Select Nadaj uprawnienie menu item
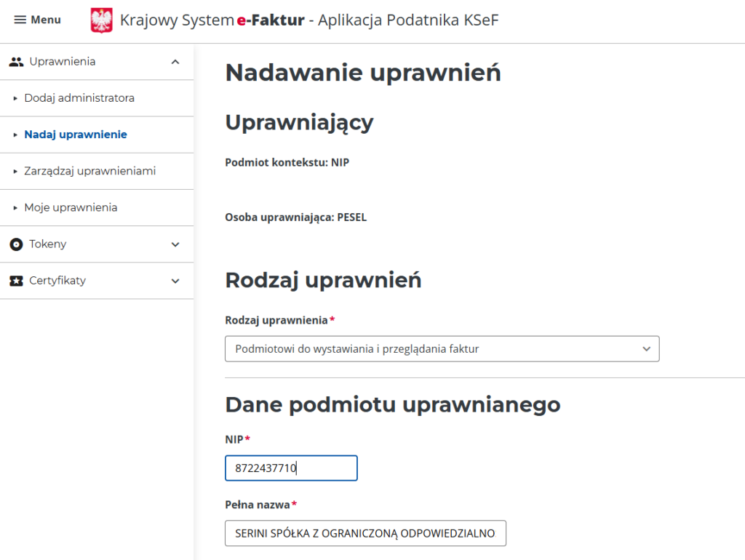This screenshot has width=745, height=560. [x=76, y=135]
